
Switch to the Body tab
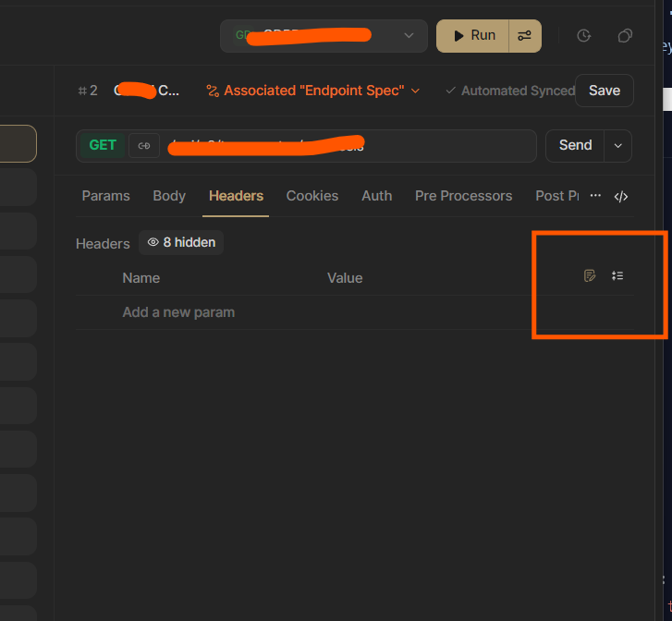point(169,196)
